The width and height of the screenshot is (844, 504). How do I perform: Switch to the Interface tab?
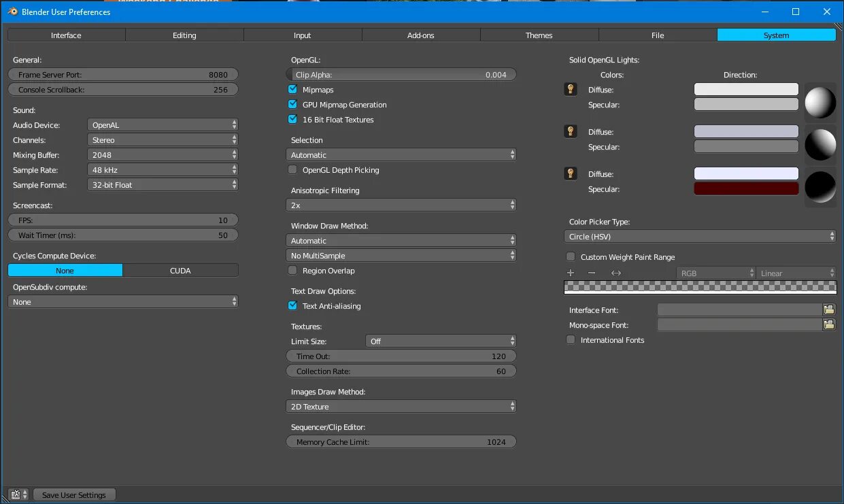66,35
